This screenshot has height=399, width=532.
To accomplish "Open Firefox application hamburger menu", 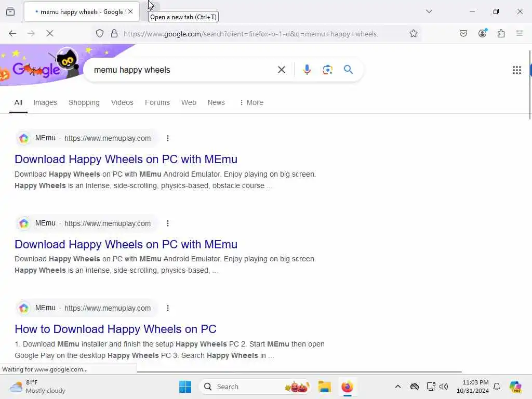I will pos(520,33).
